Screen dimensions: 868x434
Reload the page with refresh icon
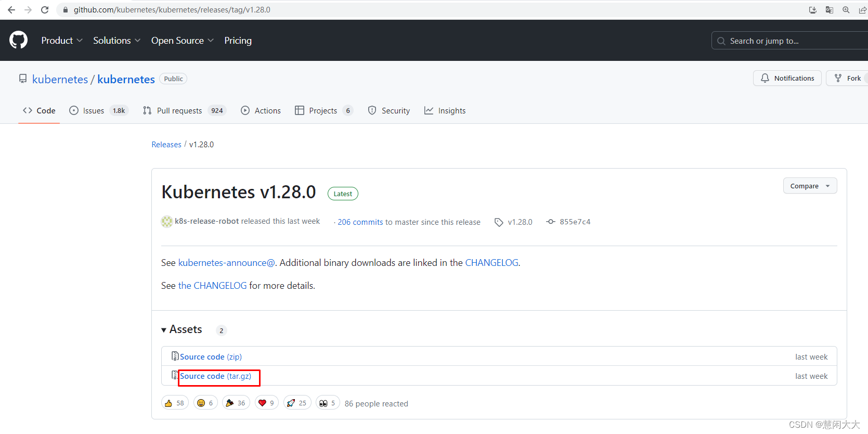pyautogui.click(x=45, y=10)
